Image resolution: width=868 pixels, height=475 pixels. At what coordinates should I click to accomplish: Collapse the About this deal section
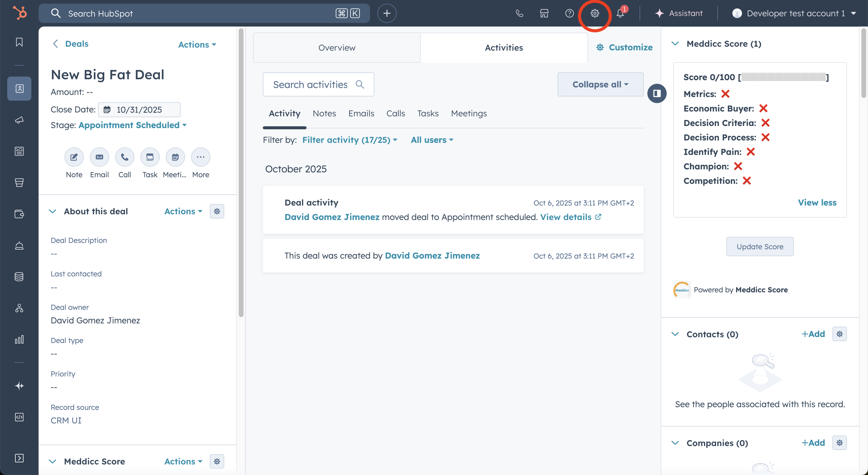tap(52, 211)
